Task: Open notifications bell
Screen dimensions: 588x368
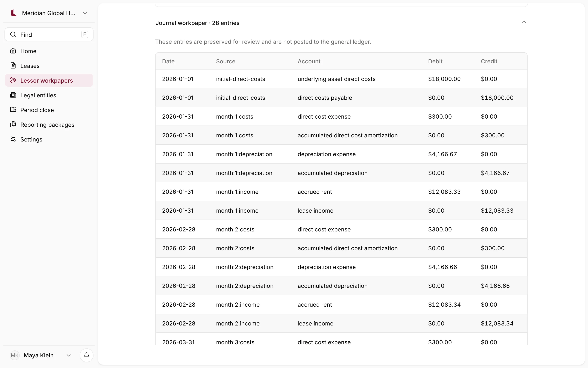Action: [x=87, y=355]
